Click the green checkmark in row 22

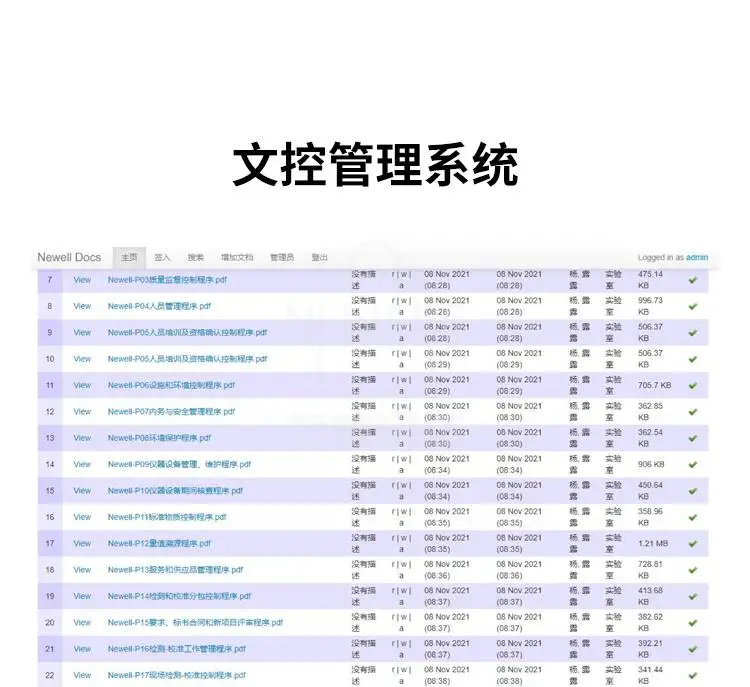pyautogui.click(x=693, y=676)
